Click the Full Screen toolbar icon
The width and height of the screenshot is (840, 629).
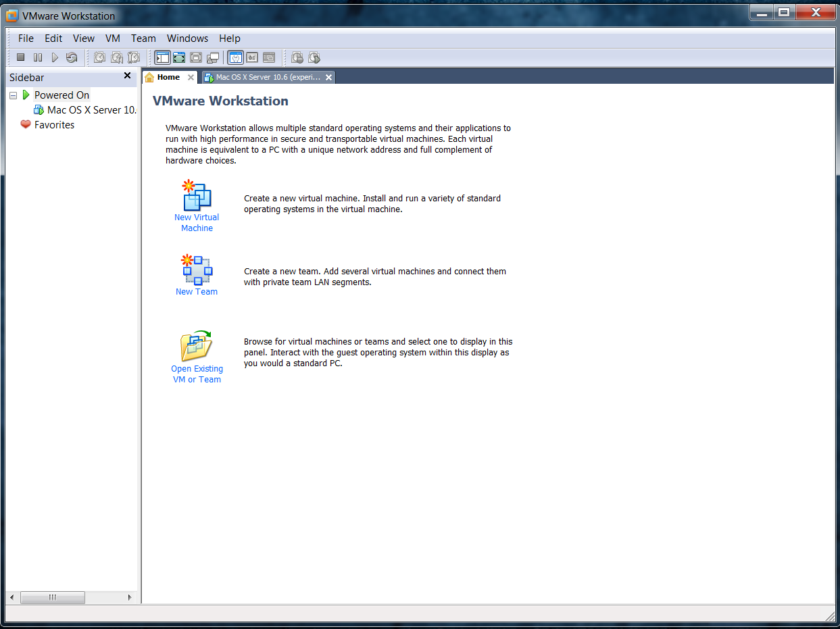[179, 57]
